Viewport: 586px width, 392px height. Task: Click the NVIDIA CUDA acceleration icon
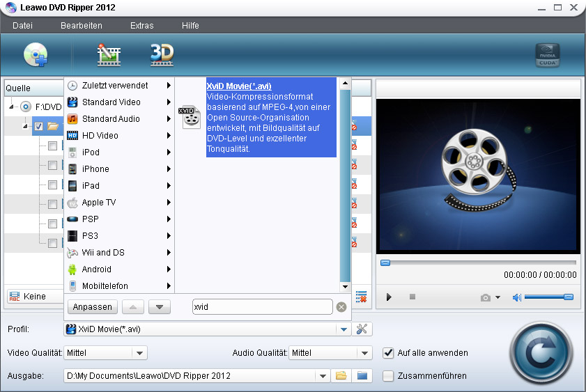coord(547,55)
